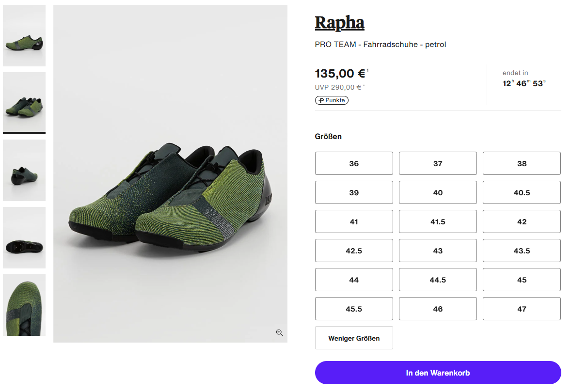Show the rear heel view thumbnail

(x=24, y=170)
